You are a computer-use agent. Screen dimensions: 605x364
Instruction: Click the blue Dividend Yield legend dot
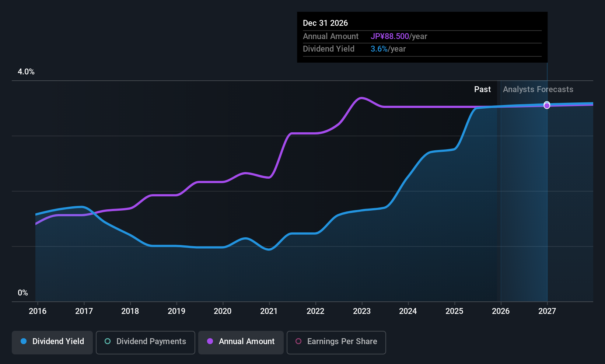pos(24,342)
